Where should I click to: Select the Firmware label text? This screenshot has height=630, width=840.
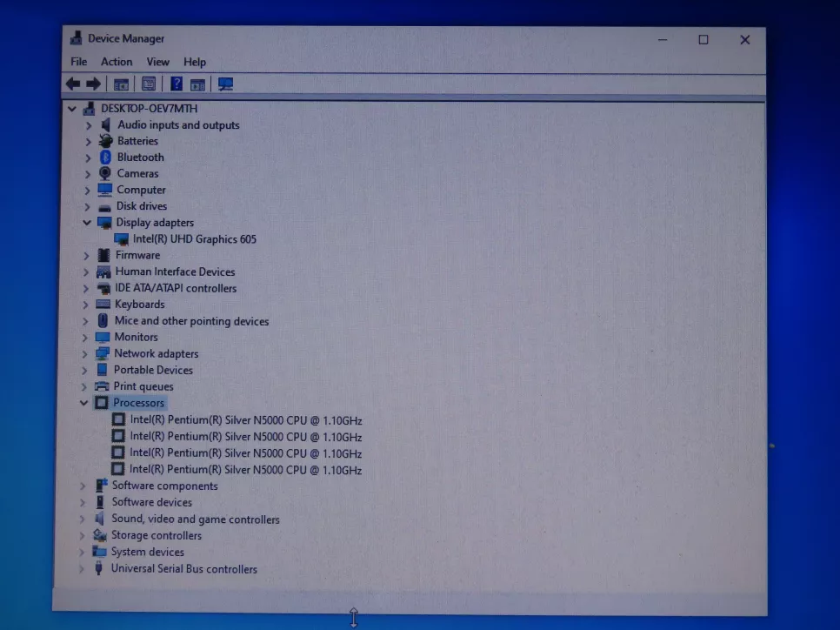coord(137,255)
